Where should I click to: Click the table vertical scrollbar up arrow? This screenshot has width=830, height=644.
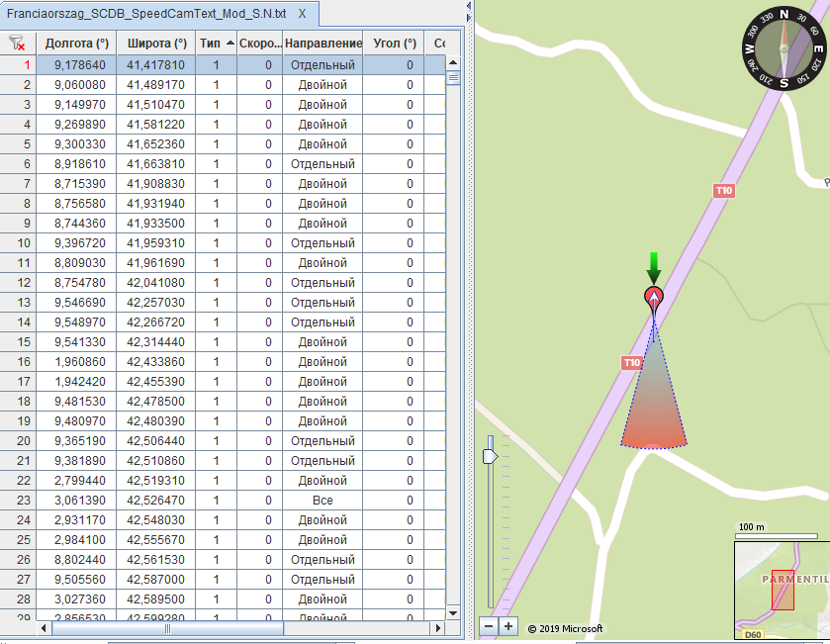click(453, 63)
